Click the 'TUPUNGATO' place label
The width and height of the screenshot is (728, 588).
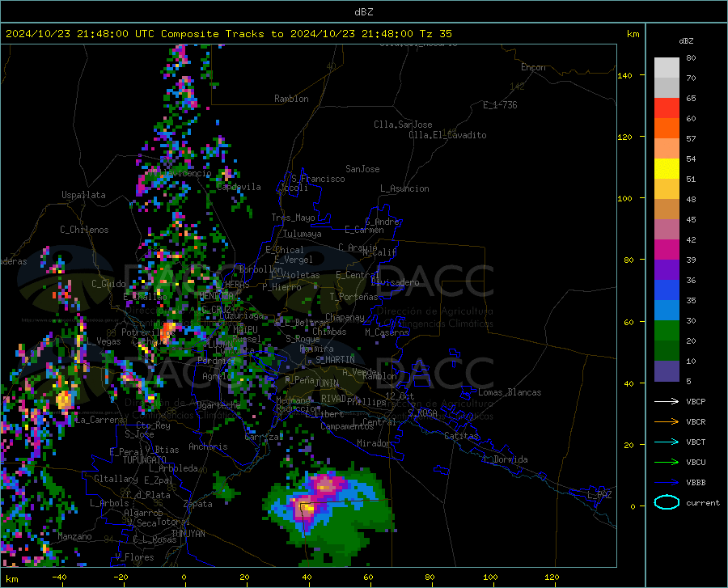145,460
